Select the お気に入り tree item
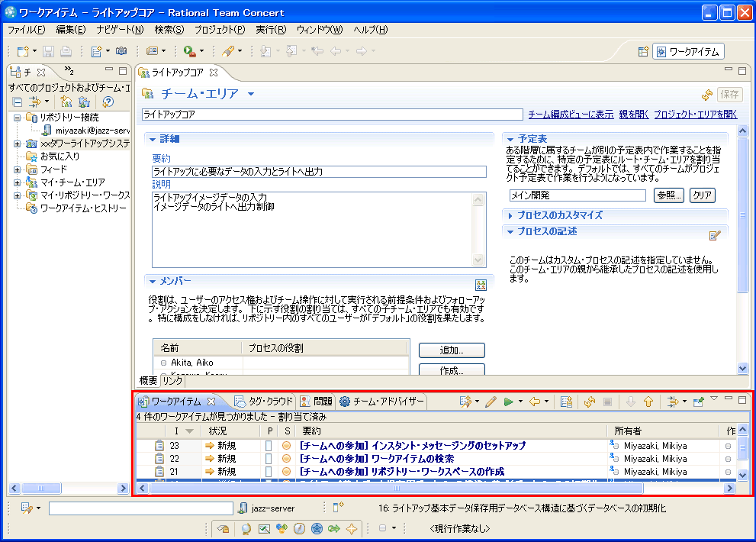 (60, 156)
